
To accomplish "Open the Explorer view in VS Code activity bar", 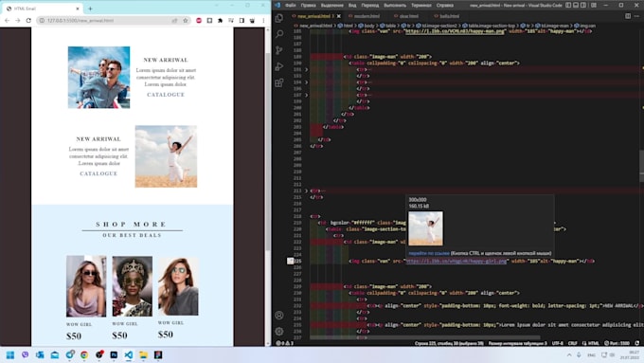I will click(x=279, y=18).
